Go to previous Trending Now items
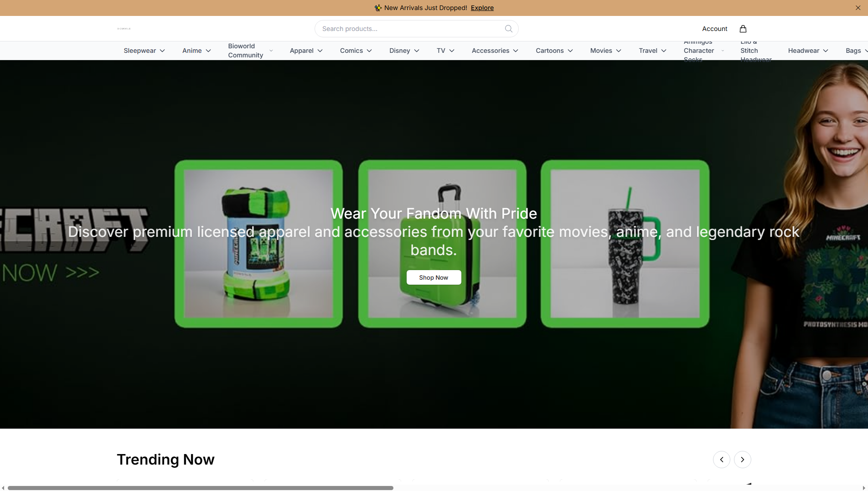Viewport: 868px width, 491px height. pos(722,460)
